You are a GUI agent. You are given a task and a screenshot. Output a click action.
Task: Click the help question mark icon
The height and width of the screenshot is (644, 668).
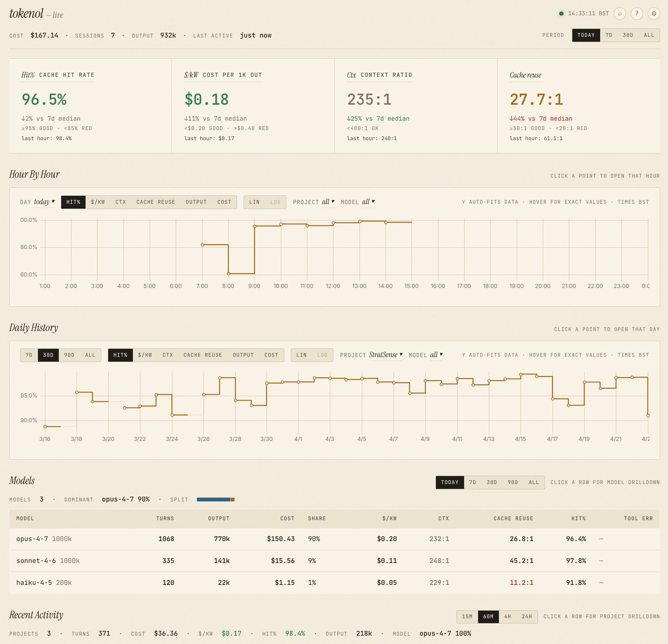click(637, 14)
